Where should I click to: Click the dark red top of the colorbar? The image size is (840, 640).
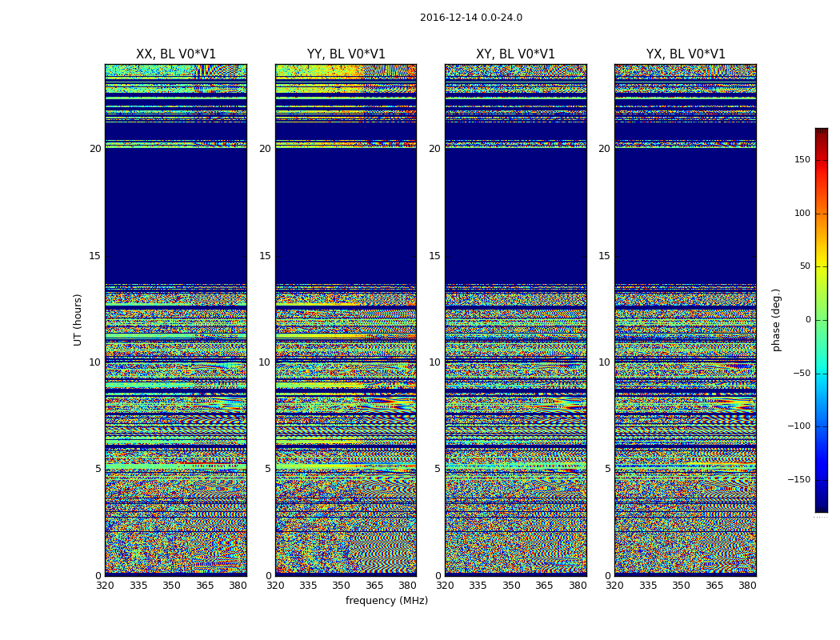pos(821,132)
